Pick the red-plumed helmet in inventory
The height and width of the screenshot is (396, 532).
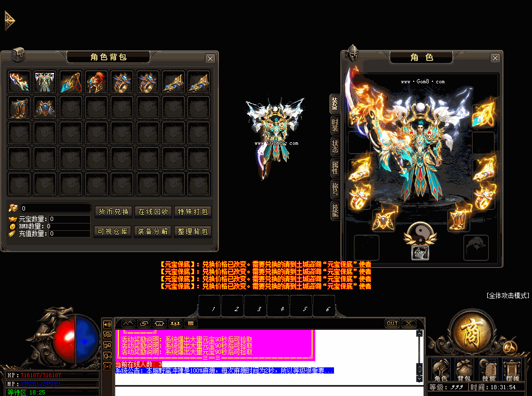[x=96, y=81]
